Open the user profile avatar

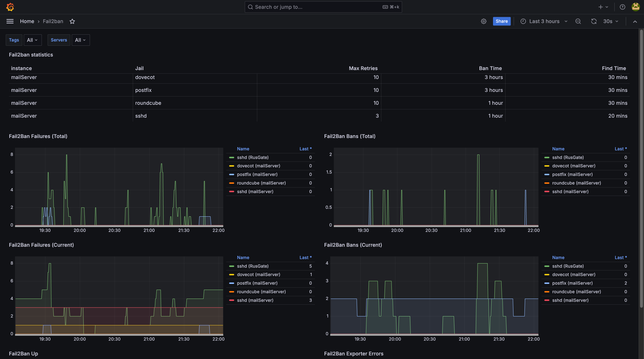635,7
